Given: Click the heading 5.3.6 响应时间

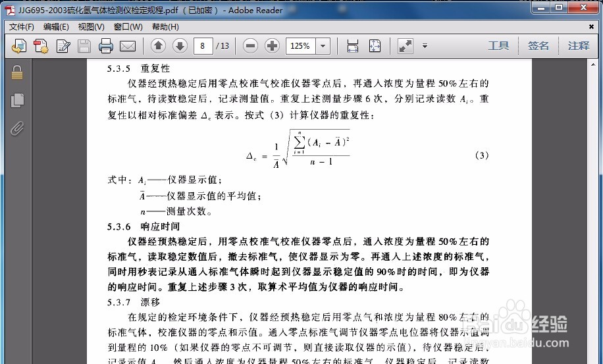Looking at the screenshot, I should [144, 227].
